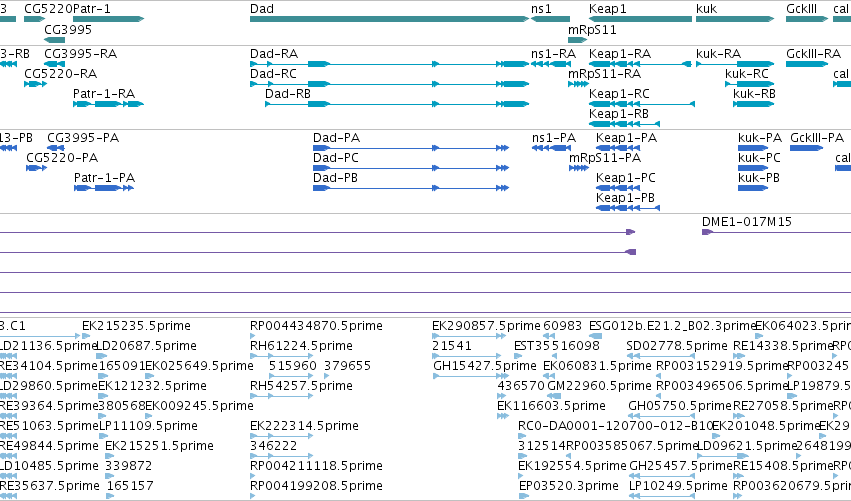Click the ns1 gene arrow
The height and width of the screenshot is (501, 851).
tap(550, 20)
